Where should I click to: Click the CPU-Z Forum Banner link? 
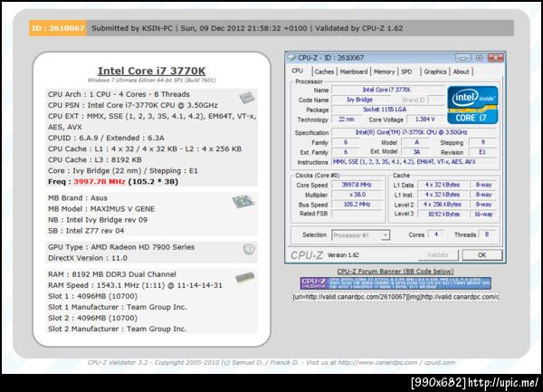click(395, 272)
